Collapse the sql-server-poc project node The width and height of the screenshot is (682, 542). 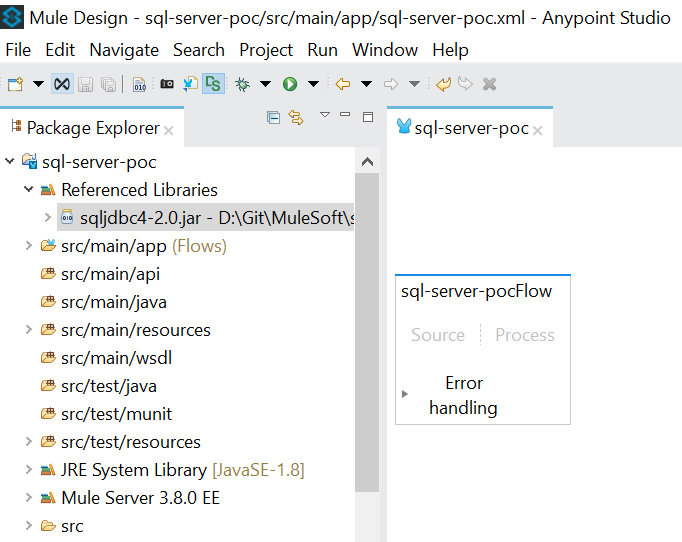[x=10, y=162]
